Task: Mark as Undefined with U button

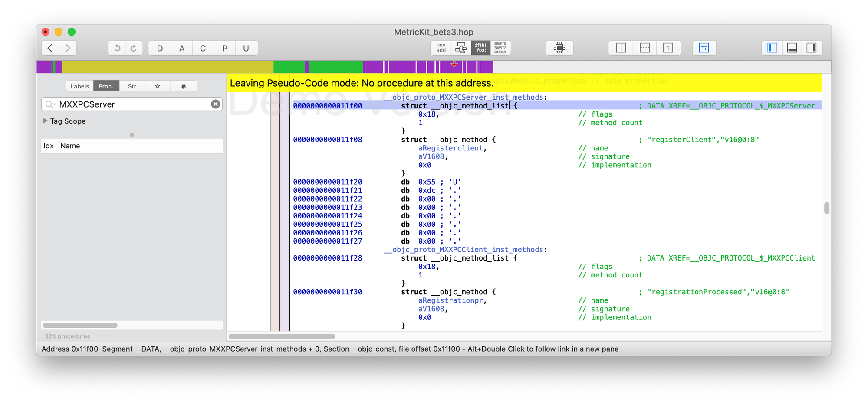Action: click(x=246, y=48)
